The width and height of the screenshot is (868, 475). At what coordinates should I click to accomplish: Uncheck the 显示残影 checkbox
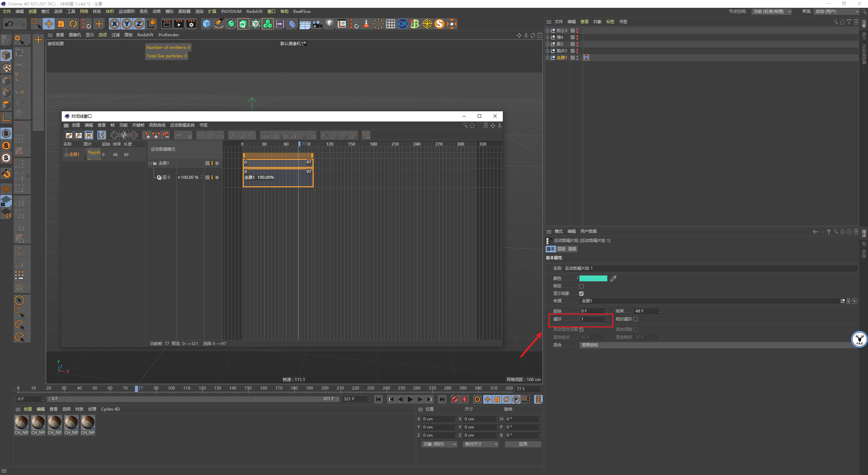pos(581,293)
